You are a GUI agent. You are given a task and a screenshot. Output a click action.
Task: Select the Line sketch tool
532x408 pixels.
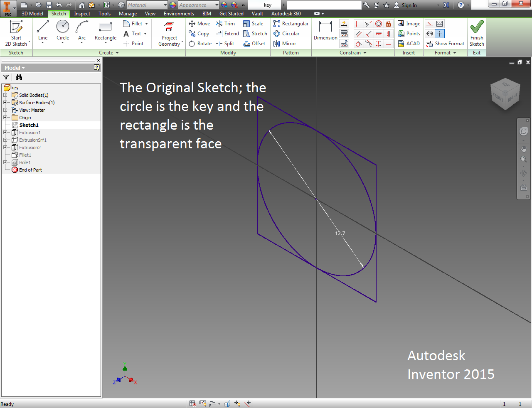click(43, 32)
